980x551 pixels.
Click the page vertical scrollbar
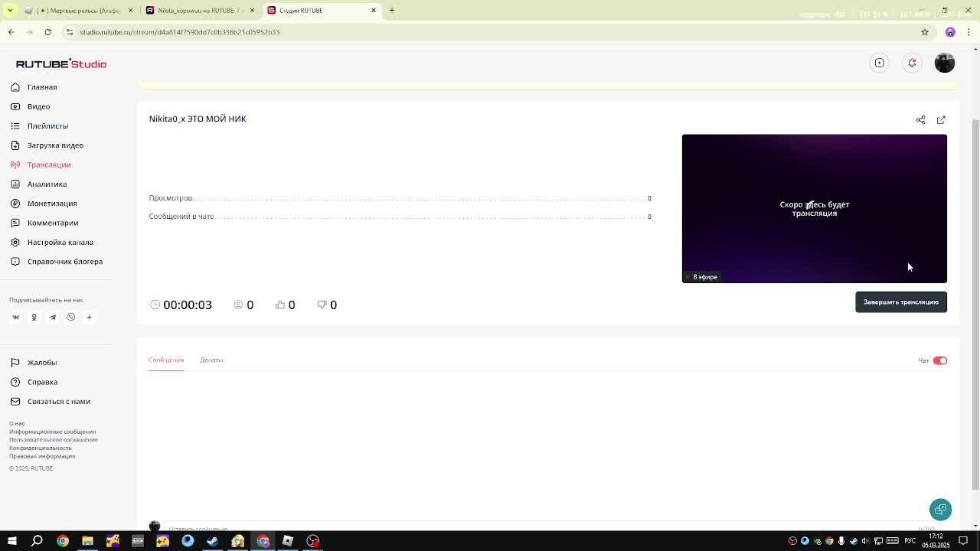(x=975, y=306)
